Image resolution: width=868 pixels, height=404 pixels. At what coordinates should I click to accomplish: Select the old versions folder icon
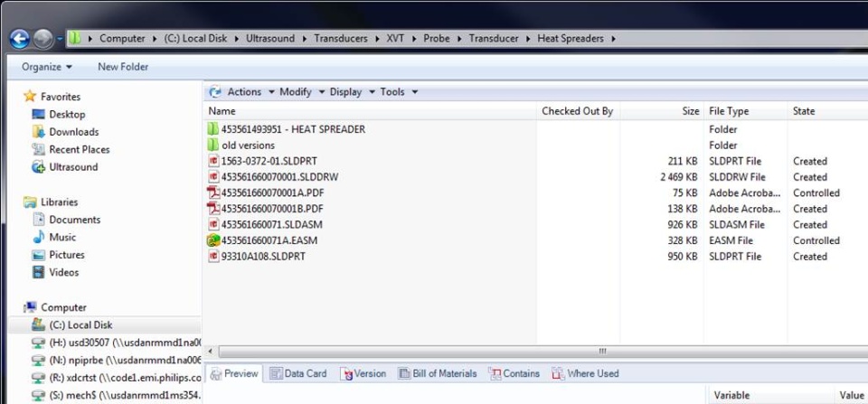coord(213,145)
